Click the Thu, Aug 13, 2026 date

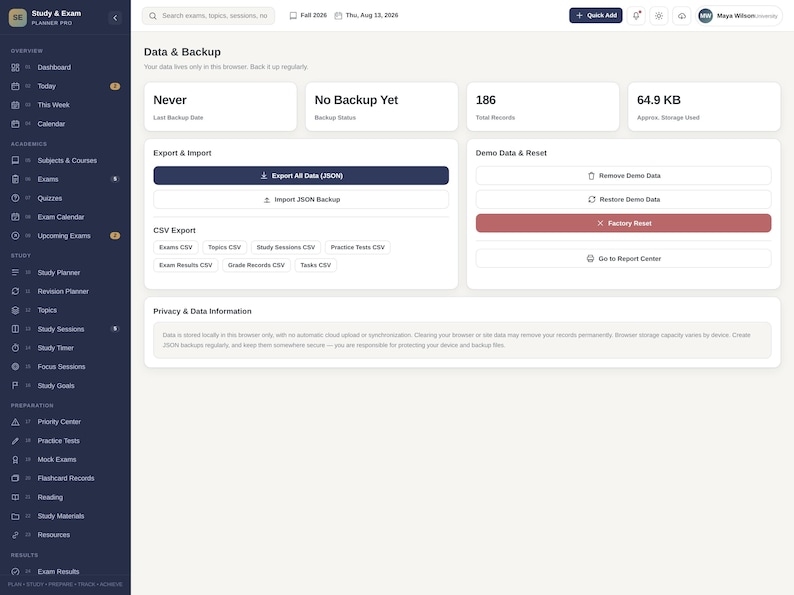click(366, 16)
